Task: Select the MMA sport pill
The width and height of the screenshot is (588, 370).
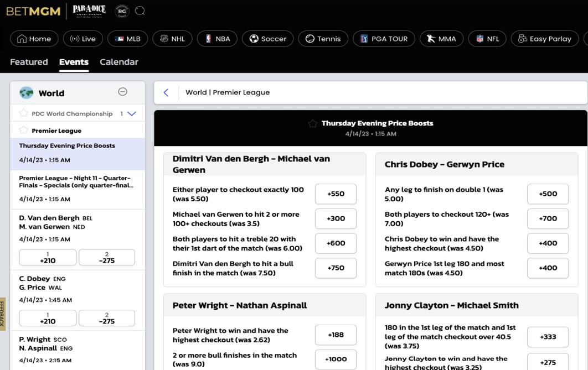Action: pyautogui.click(x=441, y=39)
